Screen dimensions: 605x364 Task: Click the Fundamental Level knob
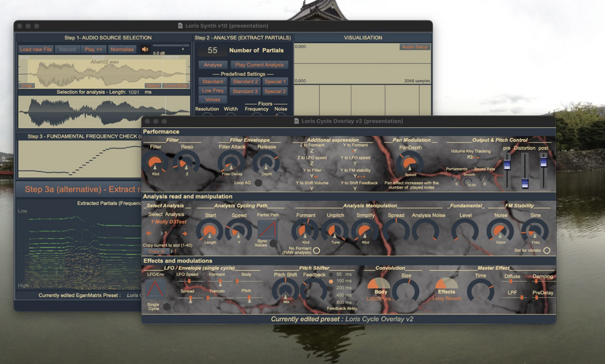[x=465, y=231]
